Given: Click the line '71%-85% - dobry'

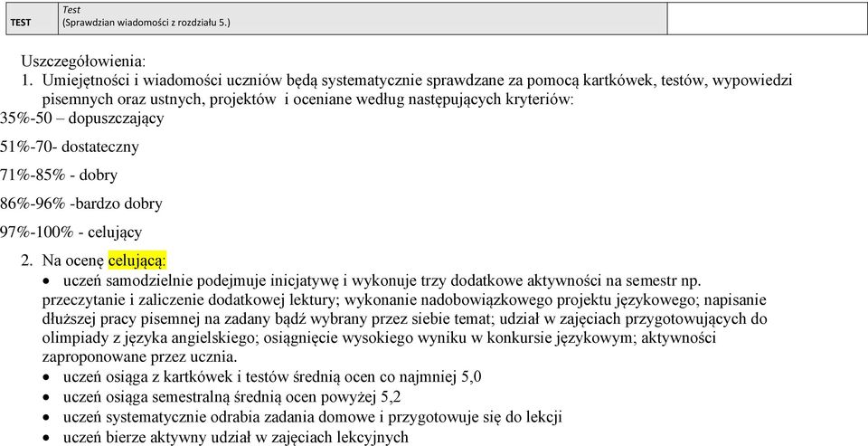Looking at the screenshot, I should 59,176.
